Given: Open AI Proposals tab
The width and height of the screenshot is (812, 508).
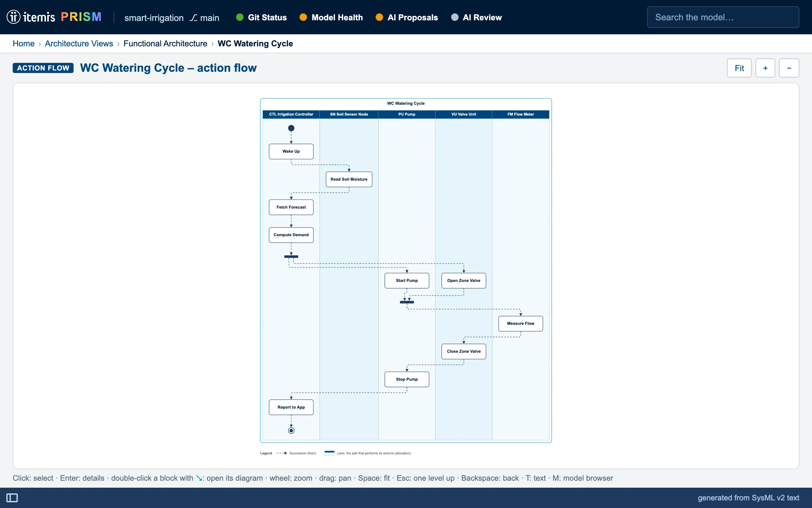Looking at the screenshot, I should [407, 17].
